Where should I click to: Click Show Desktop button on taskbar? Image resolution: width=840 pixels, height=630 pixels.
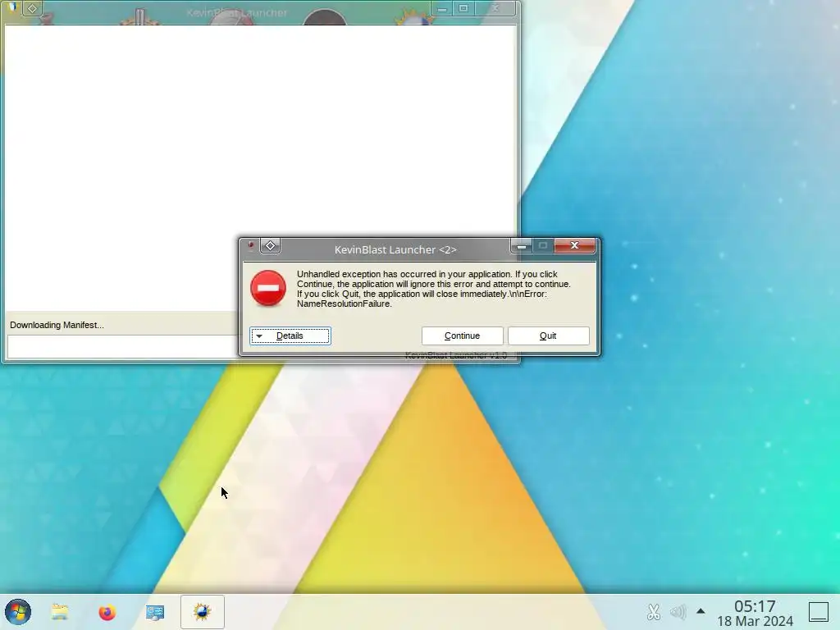click(x=818, y=612)
